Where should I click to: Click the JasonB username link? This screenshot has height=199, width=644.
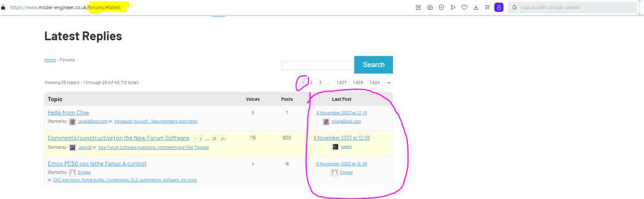click(x=85, y=147)
